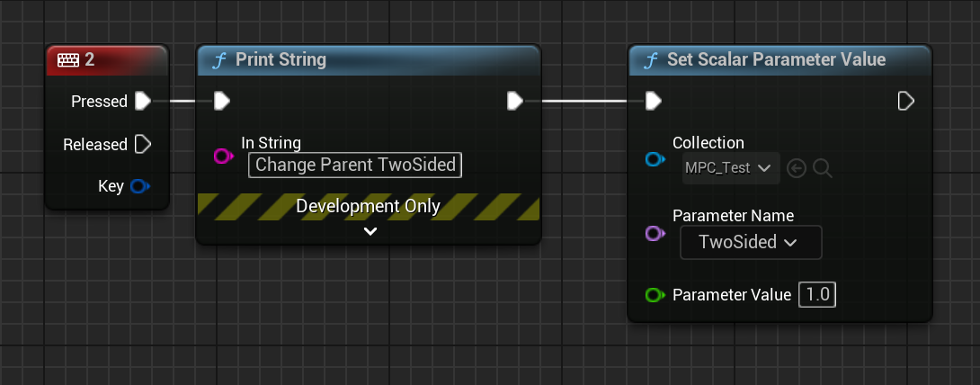Edit the Change Parent TwoSided text field
This screenshot has width=980, height=385.
tap(355, 165)
